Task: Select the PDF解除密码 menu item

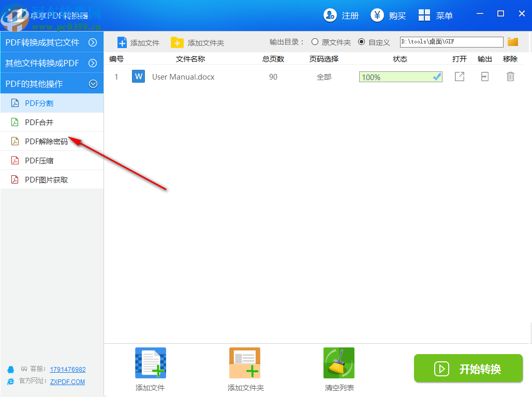Action: click(52, 141)
